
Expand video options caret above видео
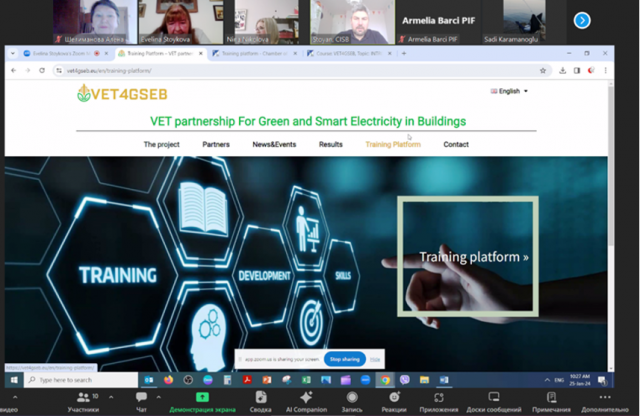point(15,397)
